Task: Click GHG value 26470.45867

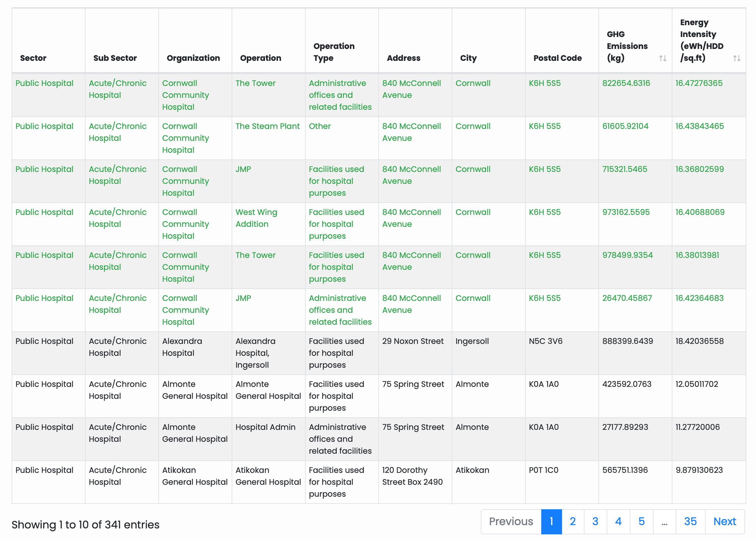Action: pos(627,298)
